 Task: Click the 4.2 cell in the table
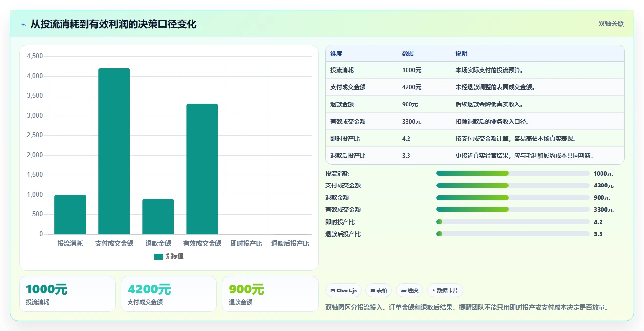click(406, 139)
